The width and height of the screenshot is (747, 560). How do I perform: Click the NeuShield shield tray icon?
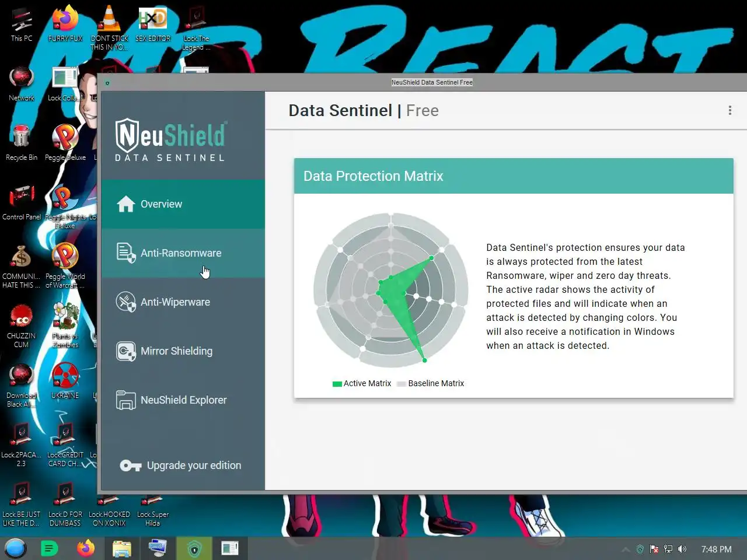(x=640, y=549)
